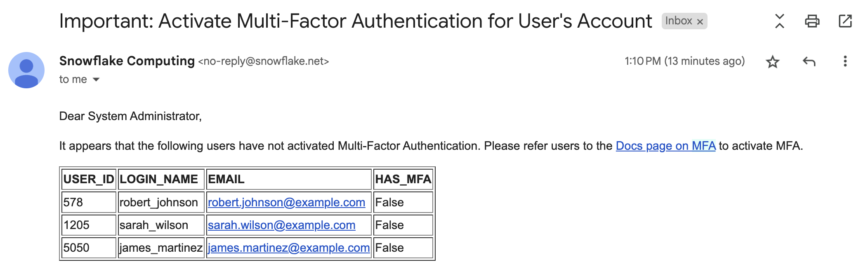Click the Snowflake Computing sender name
Screen dimensions: 868x274
coord(127,61)
